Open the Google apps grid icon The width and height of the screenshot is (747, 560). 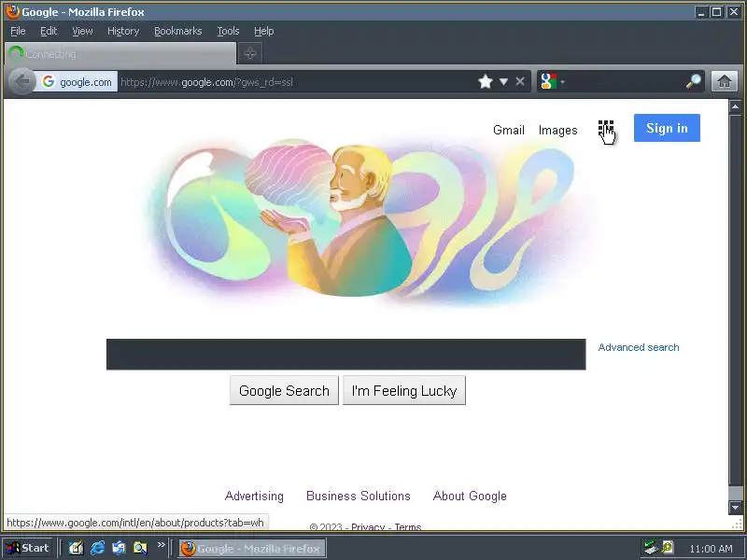click(x=605, y=129)
